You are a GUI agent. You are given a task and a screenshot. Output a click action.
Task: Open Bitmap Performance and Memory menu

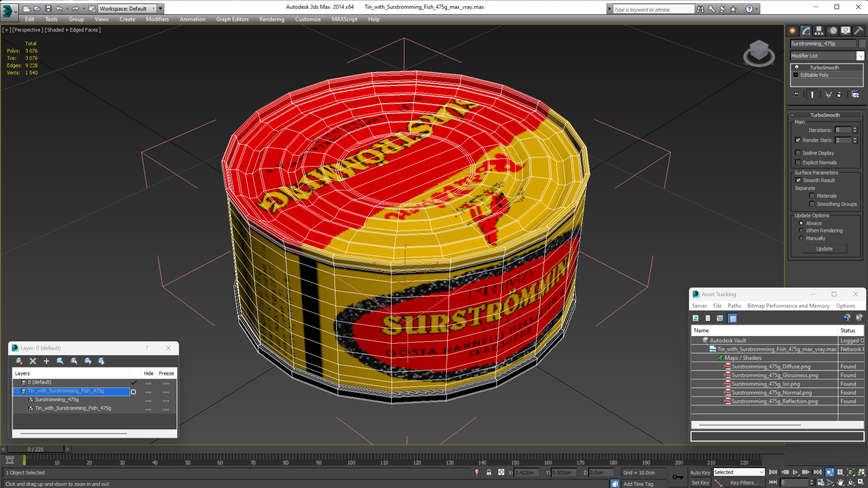788,306
